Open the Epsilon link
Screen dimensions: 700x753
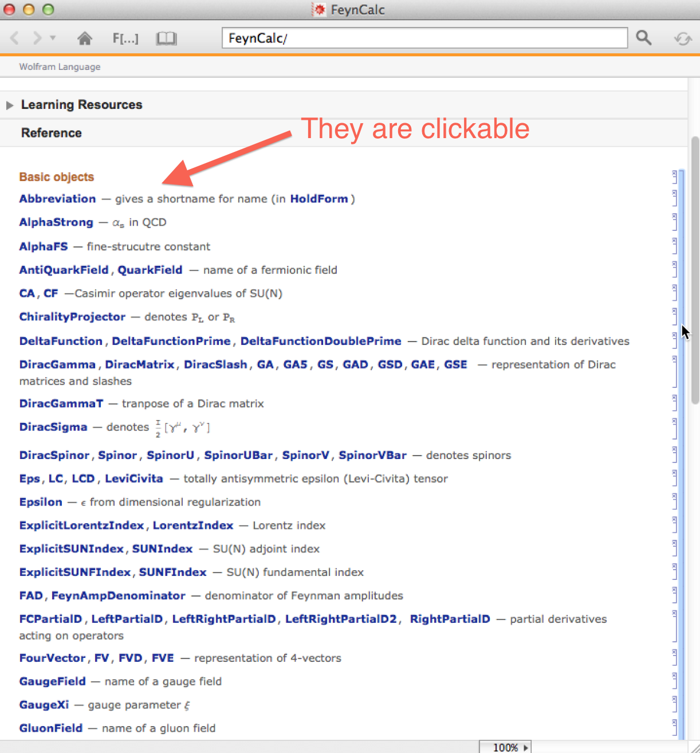[x=41, y=502]
